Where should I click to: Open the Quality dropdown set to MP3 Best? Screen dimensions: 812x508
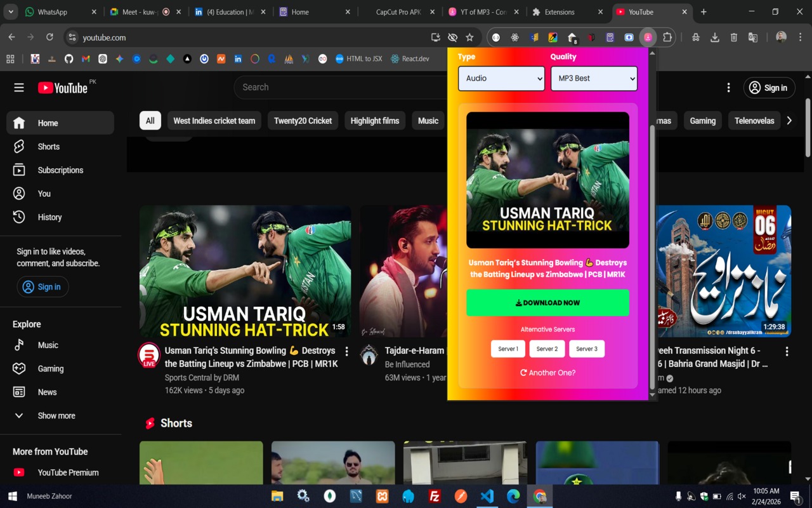(594, 79)
